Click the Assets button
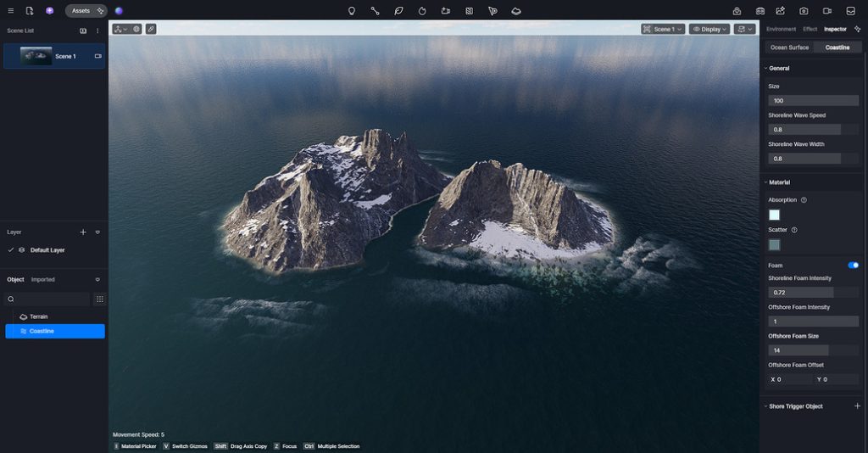 coord(81,11)
